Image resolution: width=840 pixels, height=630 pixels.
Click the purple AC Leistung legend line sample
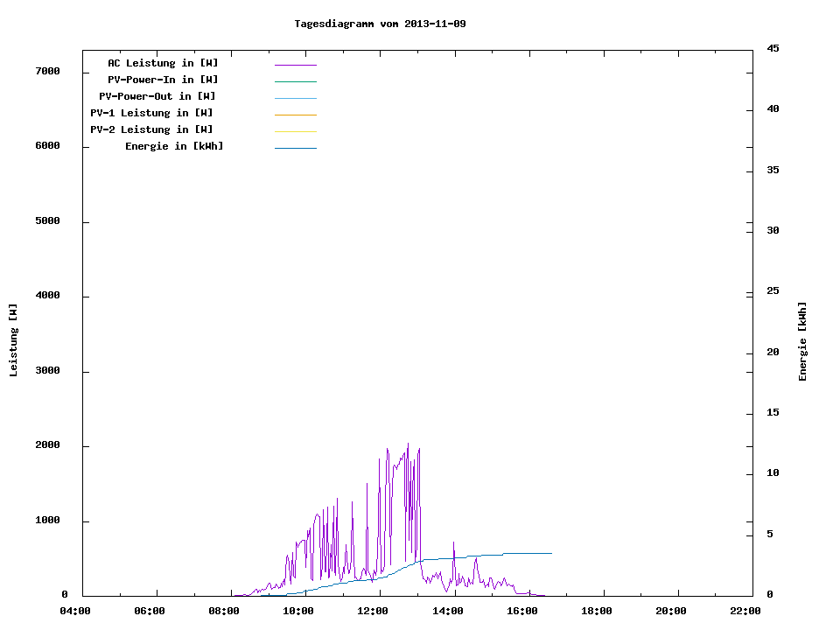tap(295, 65)
